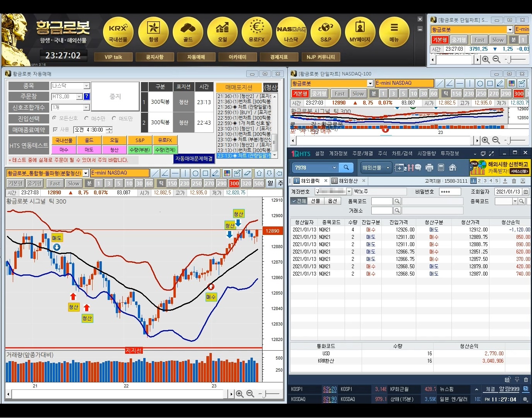Select trend line tool in main chart
Screen dimensions: 532x418
tap(155, 173)
